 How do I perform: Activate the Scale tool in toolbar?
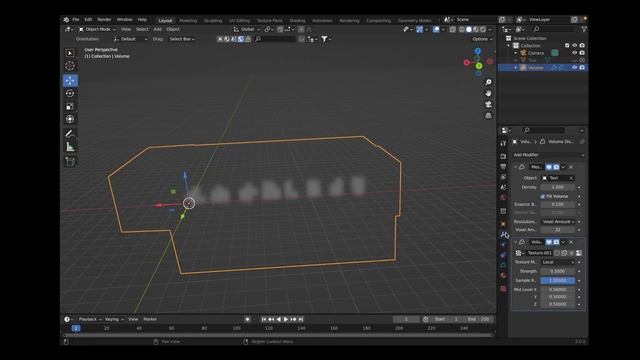(x=70, y=106)
